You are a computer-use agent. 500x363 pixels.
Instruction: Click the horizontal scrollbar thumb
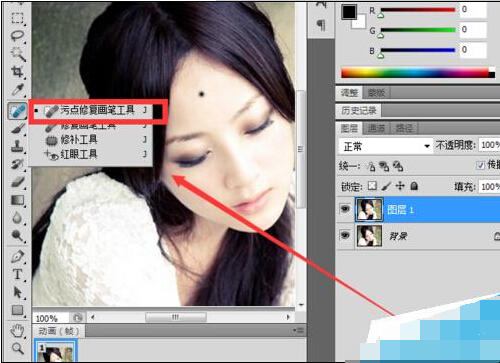(176, 317)
